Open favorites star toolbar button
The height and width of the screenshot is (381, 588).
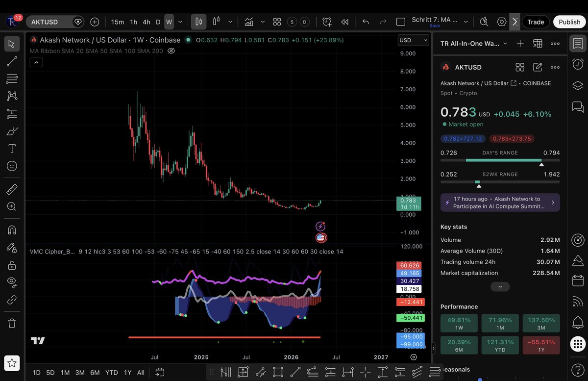12,363
